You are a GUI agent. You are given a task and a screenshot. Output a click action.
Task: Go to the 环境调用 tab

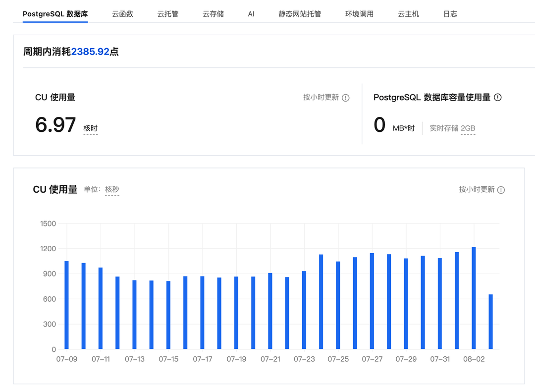pyautogui.click(x=359, y=14)
